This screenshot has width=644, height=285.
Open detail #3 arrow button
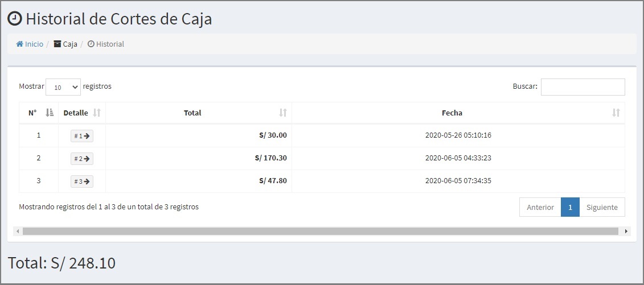82,181
